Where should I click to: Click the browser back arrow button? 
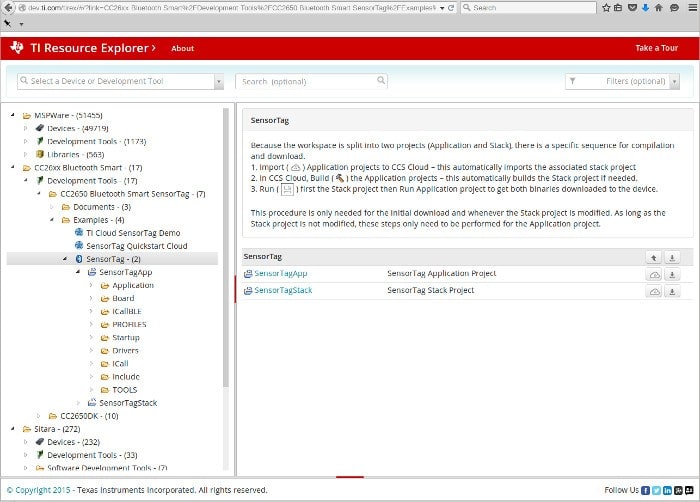[8, 8]
